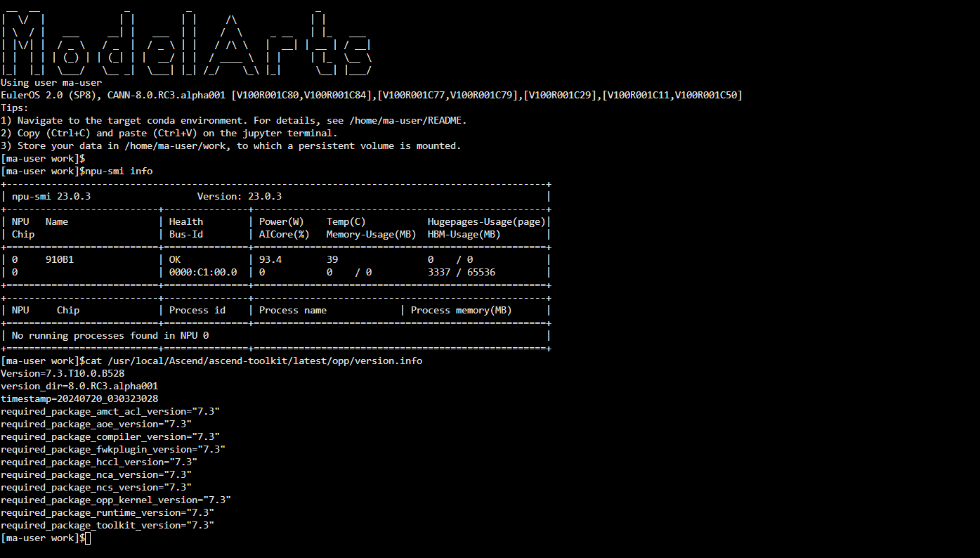This screenshot has width=980, height=558.
Task: Click the terminal cursor at the last prompt
Action: [x=88, y=538]
